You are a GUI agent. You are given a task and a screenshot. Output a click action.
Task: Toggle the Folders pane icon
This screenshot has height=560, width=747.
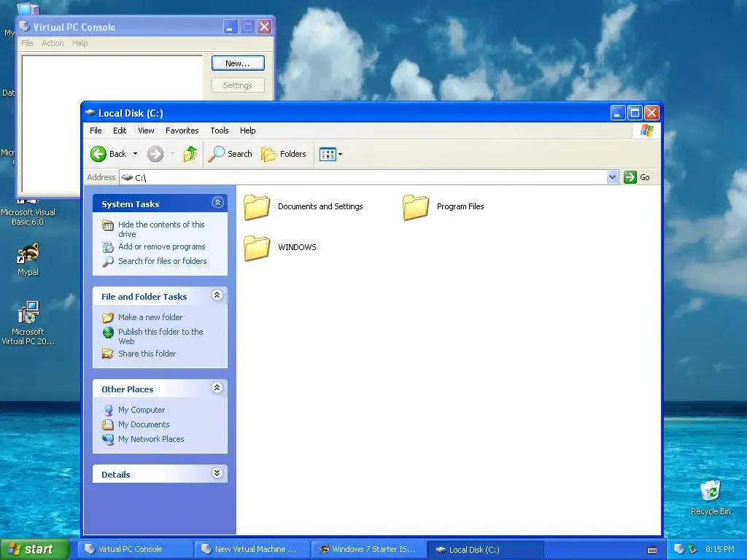268,154
